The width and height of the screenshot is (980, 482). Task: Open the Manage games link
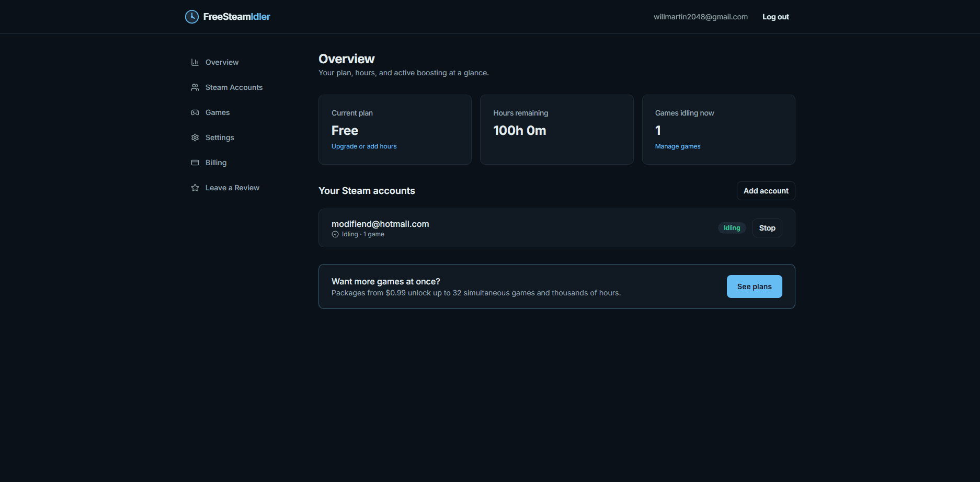click(678, 146)
